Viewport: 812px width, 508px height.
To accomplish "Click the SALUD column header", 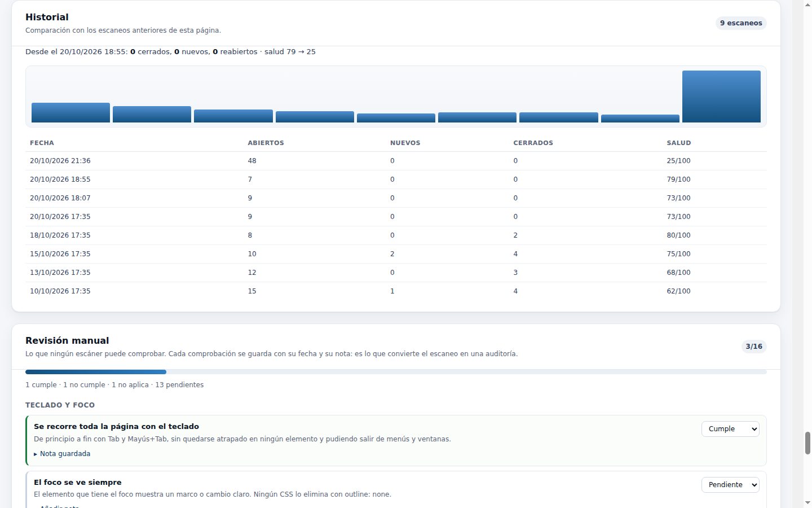I will tap(678, 143).
